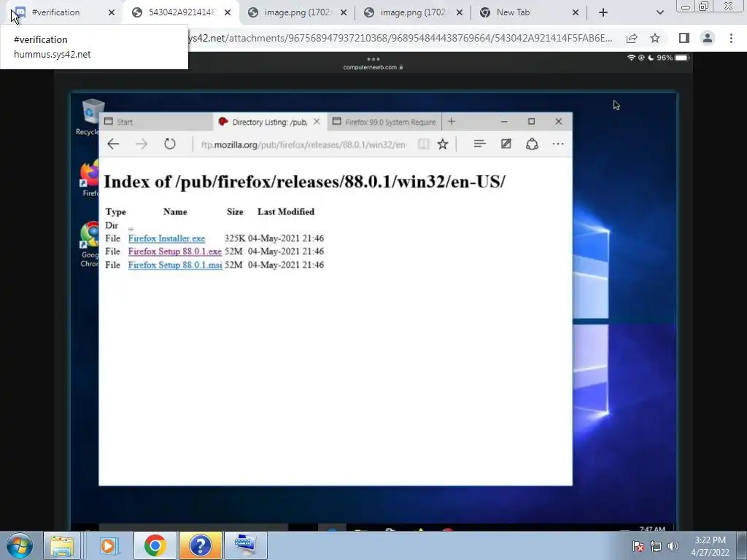Open the parent directory '..' link
Screen dimensions: 747x560
click(131, 226)
